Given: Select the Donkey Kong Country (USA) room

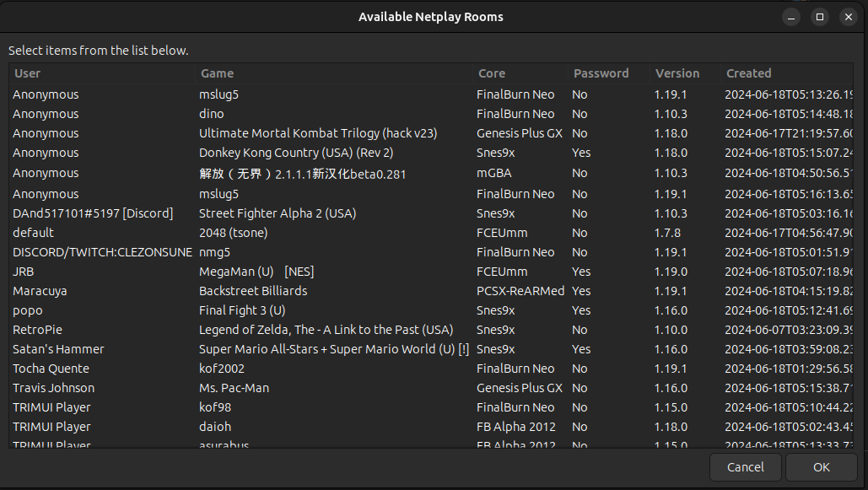Looking at the screenshot, I should pyautogui.click(x=296, y=153).
